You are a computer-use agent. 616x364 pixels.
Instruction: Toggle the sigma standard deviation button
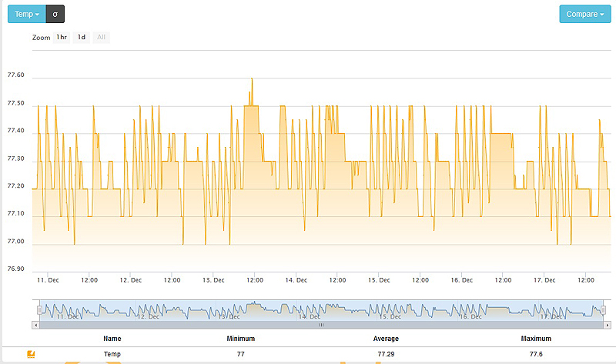pyautogui.click(x=55, y=14)
